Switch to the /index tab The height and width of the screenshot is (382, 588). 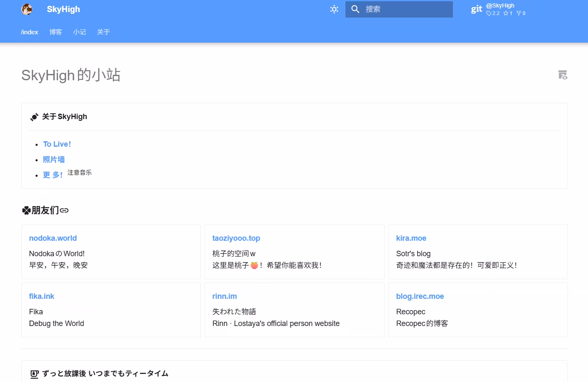pos(29,32)
